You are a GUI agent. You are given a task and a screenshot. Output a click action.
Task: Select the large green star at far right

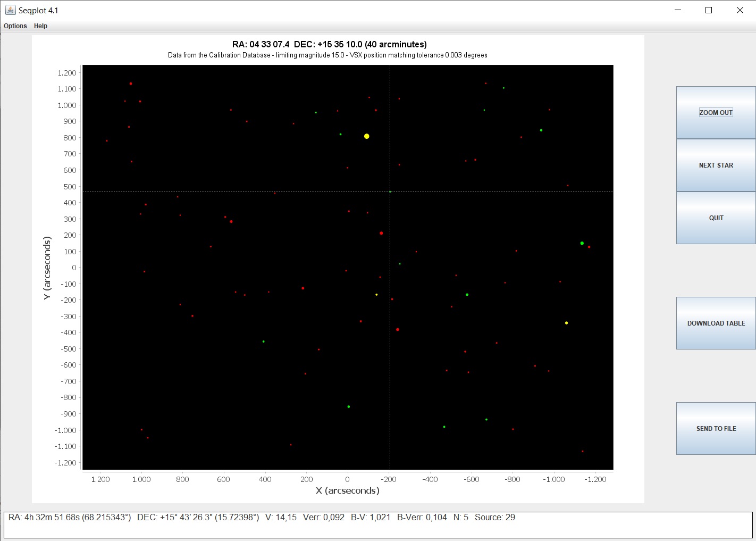(582, 243)
